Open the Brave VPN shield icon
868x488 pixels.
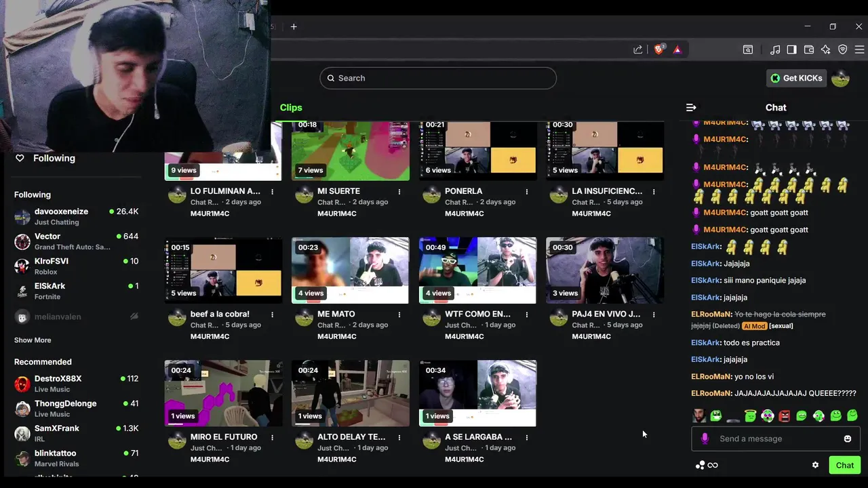pyautogui.click(x=843, y=49)
